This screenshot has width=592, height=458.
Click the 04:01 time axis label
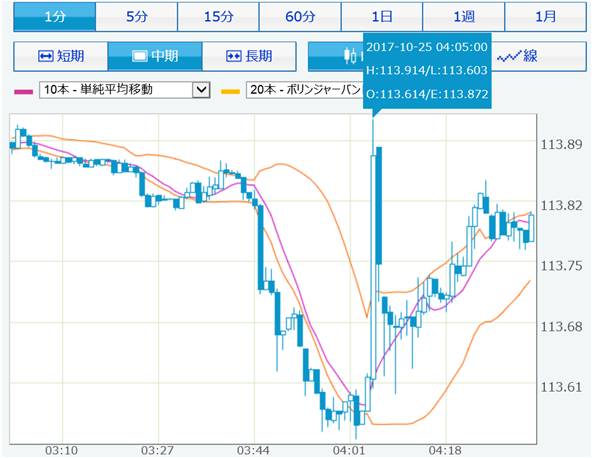(x=349, y=450)
